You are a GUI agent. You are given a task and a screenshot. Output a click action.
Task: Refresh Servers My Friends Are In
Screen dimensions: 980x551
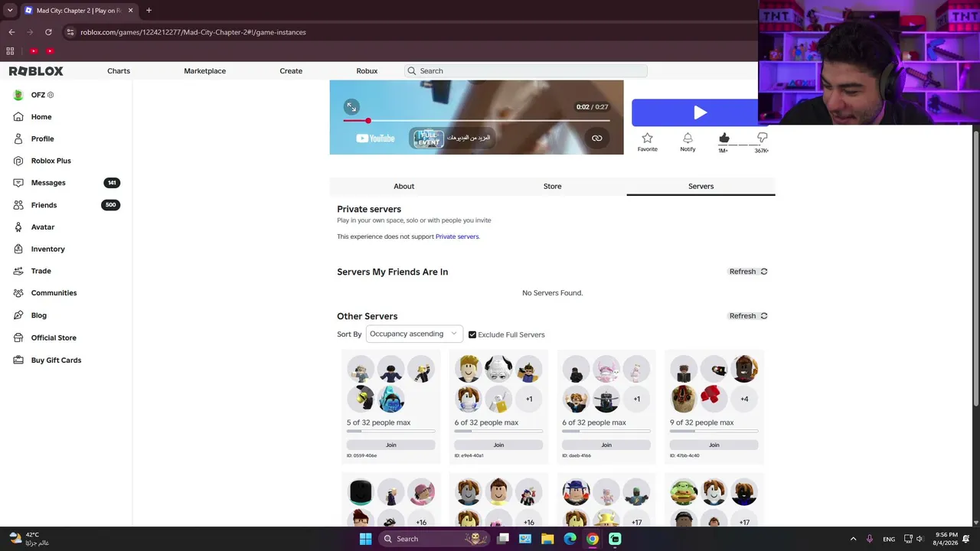coord(748,272)
